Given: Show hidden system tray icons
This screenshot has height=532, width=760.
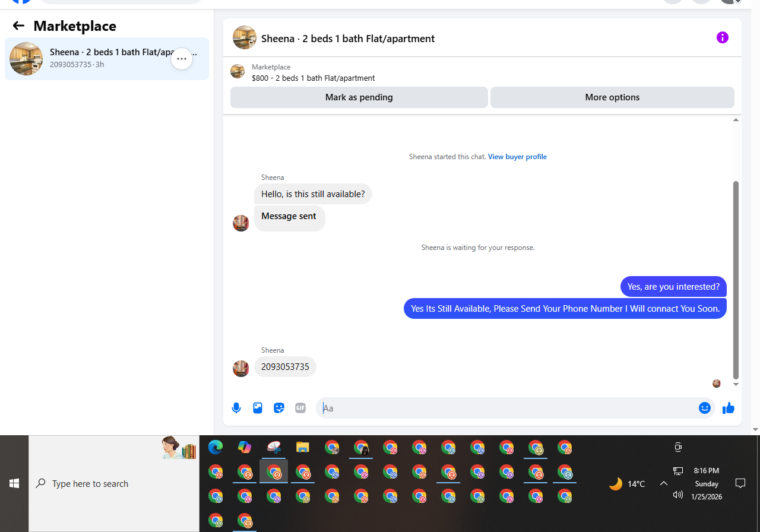Looking at the screenshot, I should [664, 484].
